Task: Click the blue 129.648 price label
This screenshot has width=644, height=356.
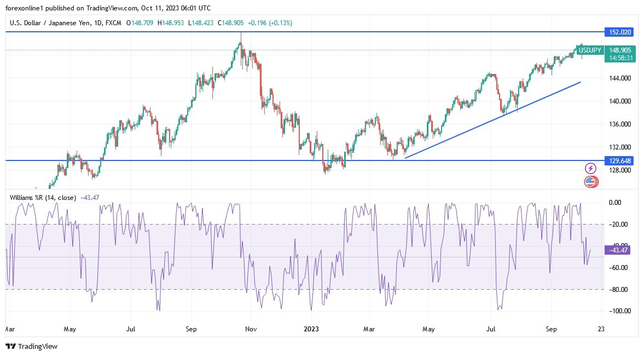Action: coord(620,161)
